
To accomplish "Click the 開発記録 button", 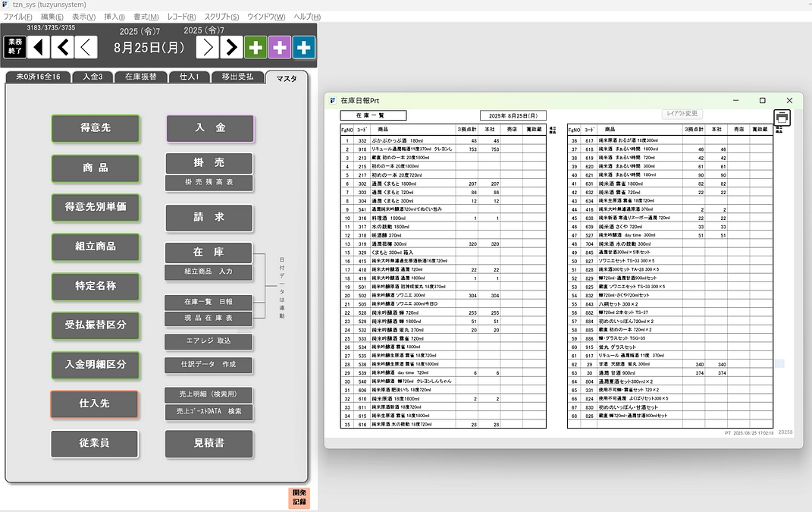I will [299, 498].
